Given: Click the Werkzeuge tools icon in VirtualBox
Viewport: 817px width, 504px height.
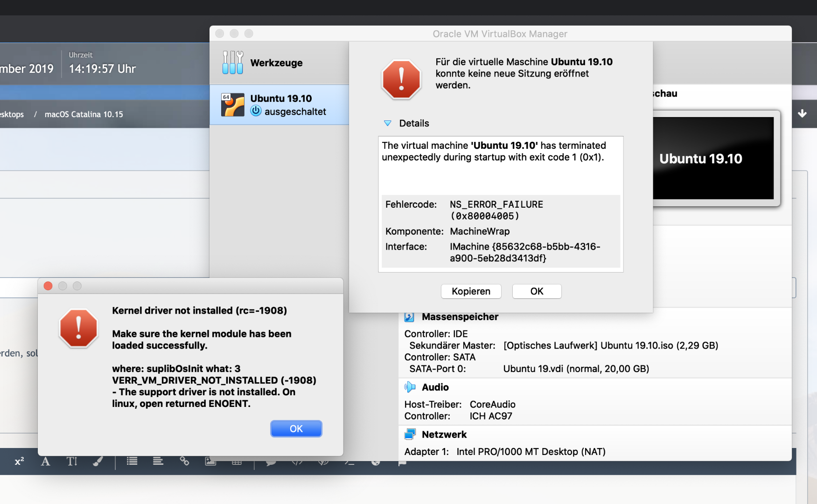Looking at the screenshot, I should (232, 63).
